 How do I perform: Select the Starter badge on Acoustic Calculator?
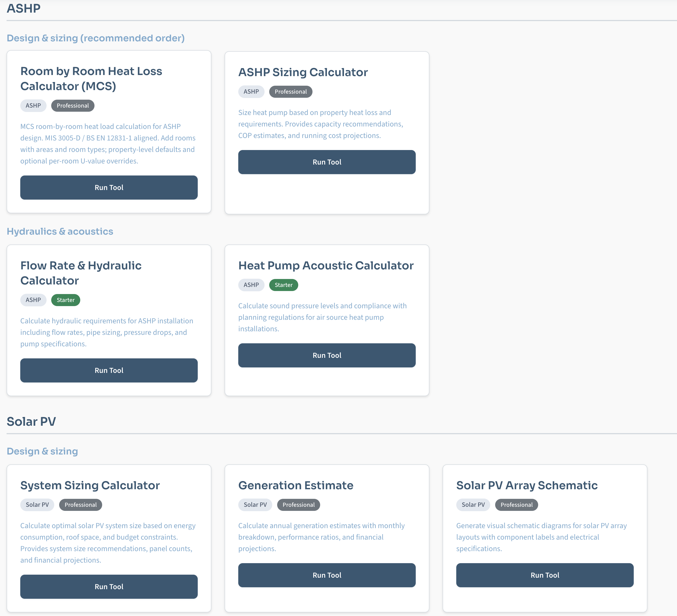pos(283,285)
